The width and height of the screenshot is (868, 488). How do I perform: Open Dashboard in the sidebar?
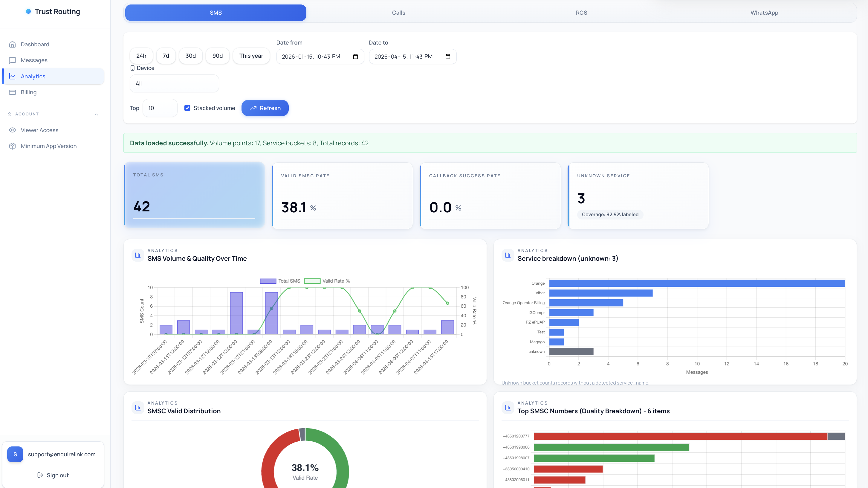pos(53,45)
